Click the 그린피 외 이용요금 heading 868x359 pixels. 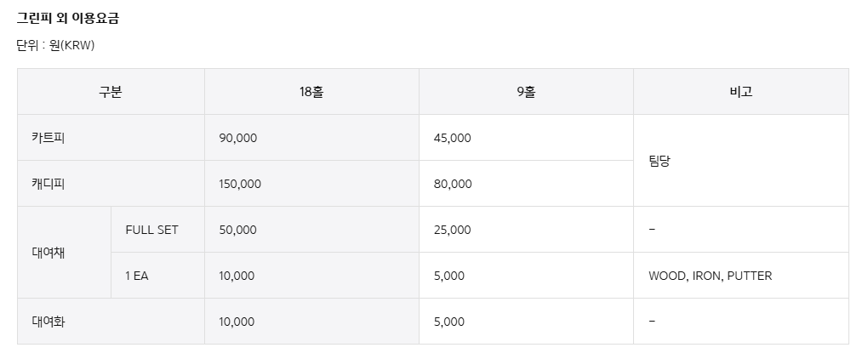pyautogui.click(x=67, y=18)
